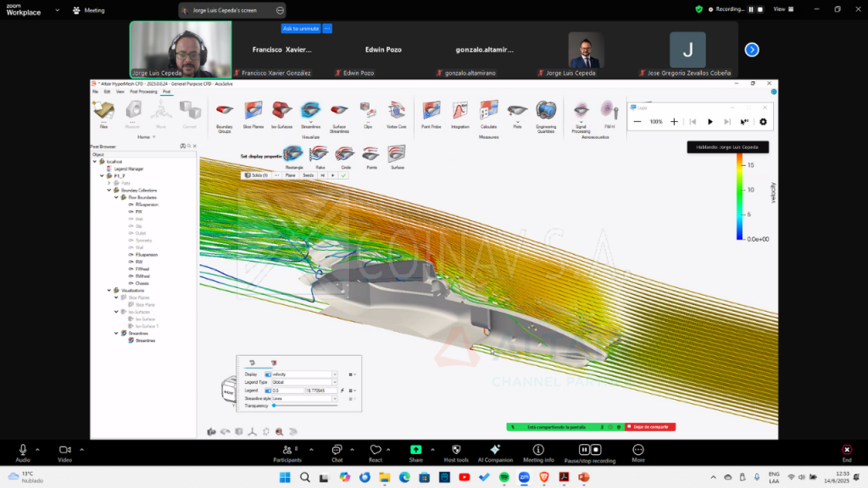Screen dimensions: 868x488
Task: Select the Slice Planes tool
Action: point(253,110)
